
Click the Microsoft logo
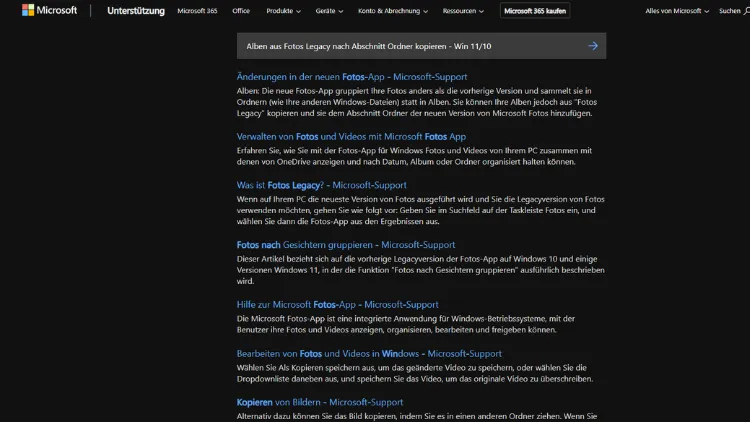[48, 11]
